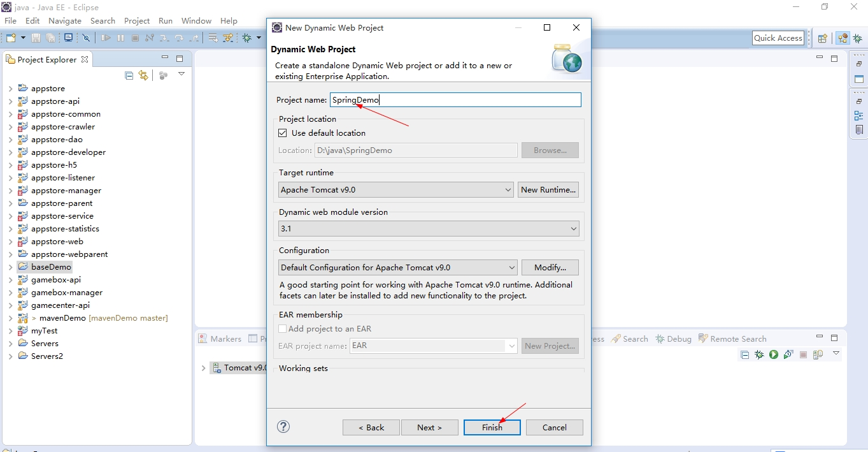This screenshot has width=868, height=452.
Task: Click the Save All toolbar icon
Action: click(x=51, y=38)
